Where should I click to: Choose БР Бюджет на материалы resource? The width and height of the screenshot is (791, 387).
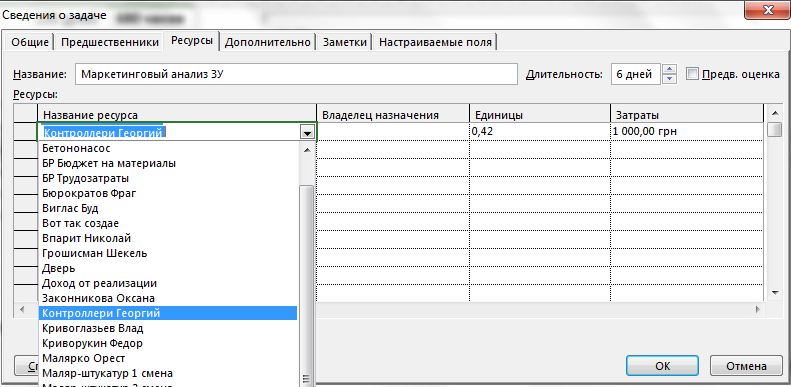click(x=167, y=163)
